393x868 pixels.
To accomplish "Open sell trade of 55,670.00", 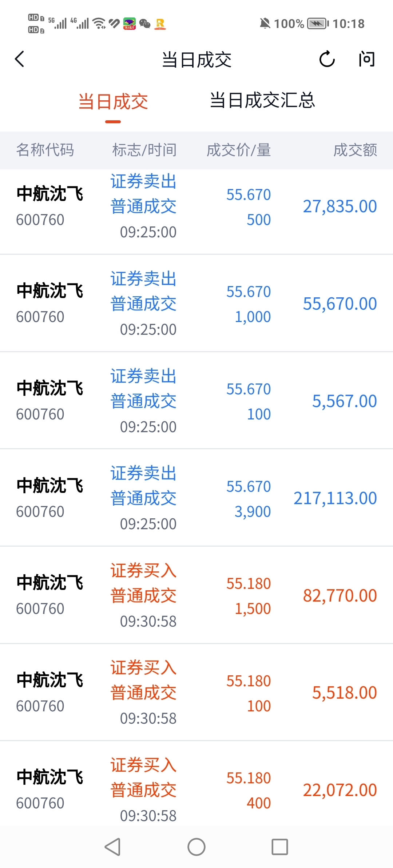I will pyautogui.click(x=196, y=304).
